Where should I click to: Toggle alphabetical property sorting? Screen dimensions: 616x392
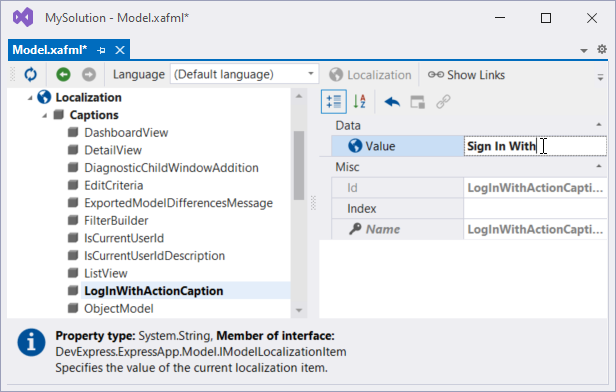359,102
